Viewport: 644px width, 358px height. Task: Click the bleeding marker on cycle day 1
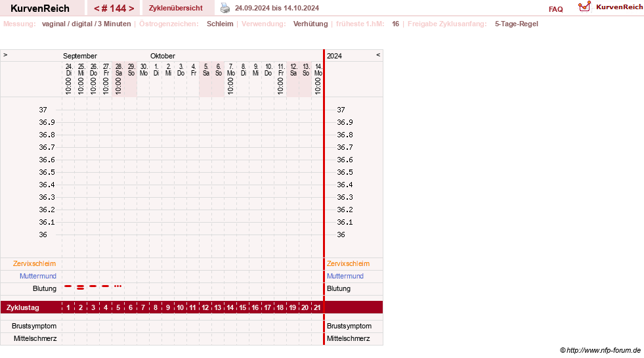(68, 286)
